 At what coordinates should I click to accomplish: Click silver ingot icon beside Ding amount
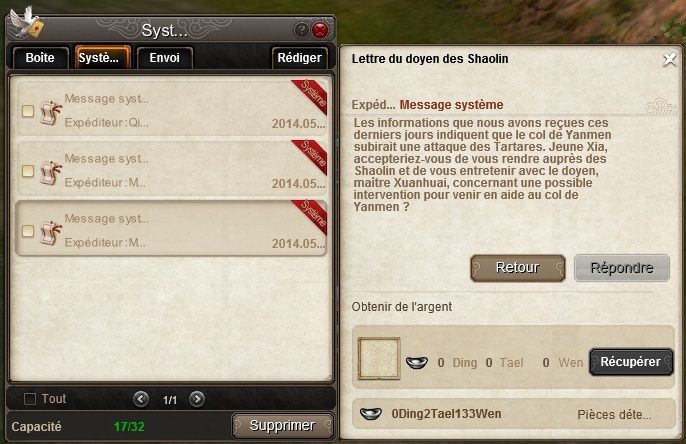[417, 362]
